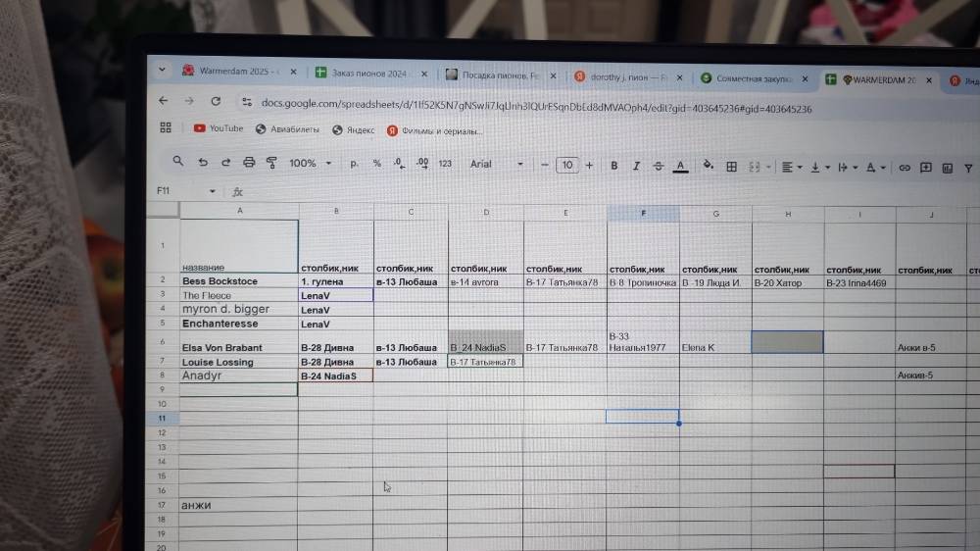Insert a comment using the toolbar icon
Screen dimensions: 980x551
[x=926, y=168]
